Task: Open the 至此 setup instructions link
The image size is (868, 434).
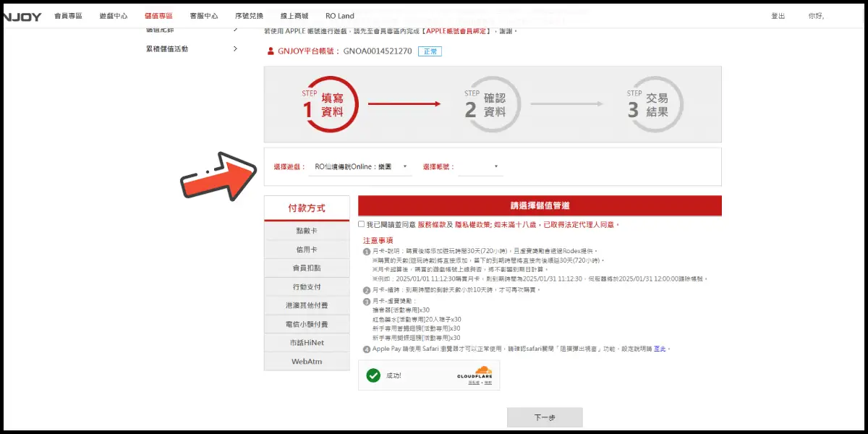Action: (660, 349)
